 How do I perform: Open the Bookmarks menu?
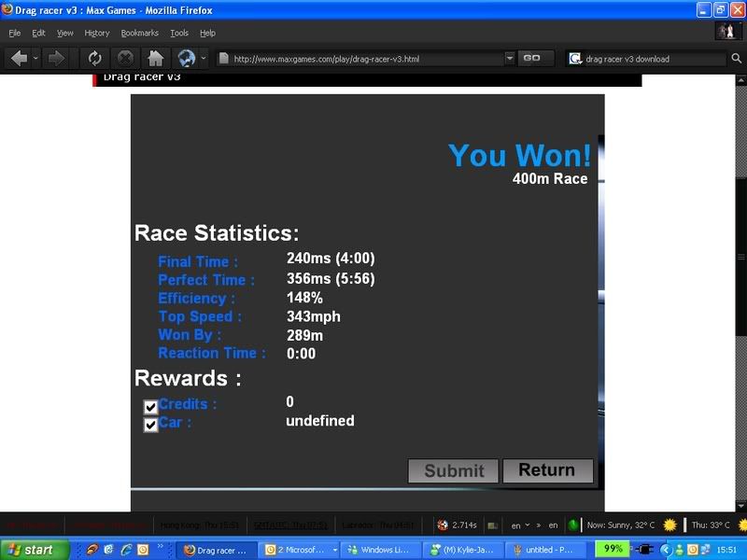[139, 33]
